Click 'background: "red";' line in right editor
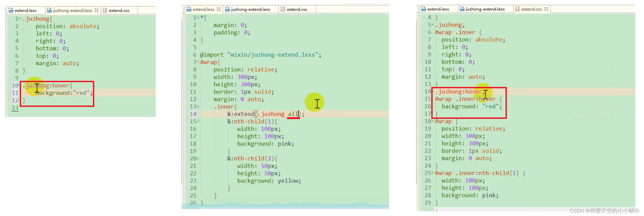The height and width of the screenshot is (216, 644). point(472,106)
